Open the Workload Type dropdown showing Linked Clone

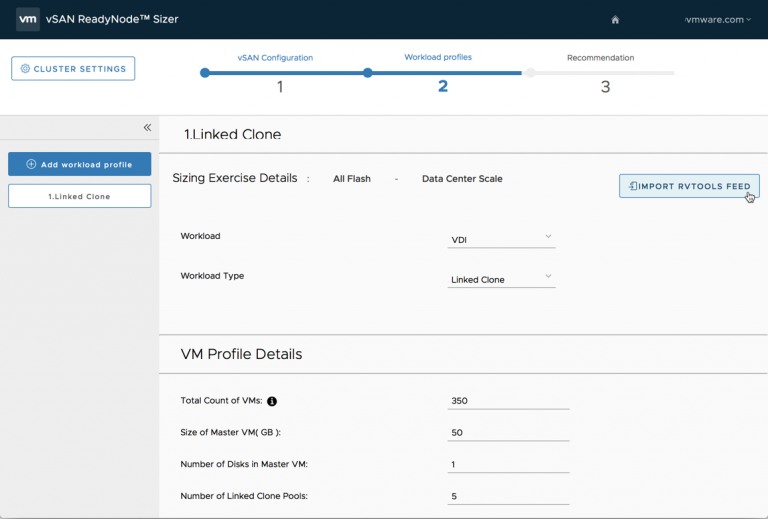[x=501, y=279]
